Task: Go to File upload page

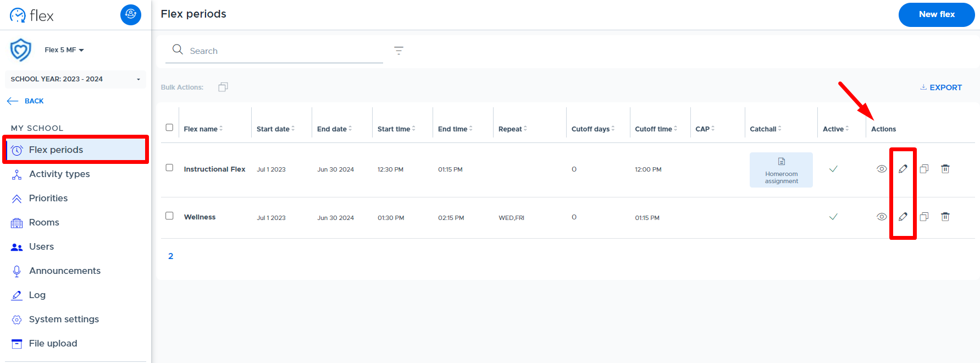Action: pos(53,343)
